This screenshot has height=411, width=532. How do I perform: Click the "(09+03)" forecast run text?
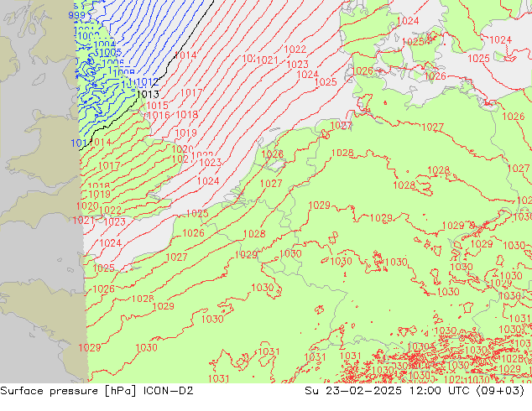[500, 391]
